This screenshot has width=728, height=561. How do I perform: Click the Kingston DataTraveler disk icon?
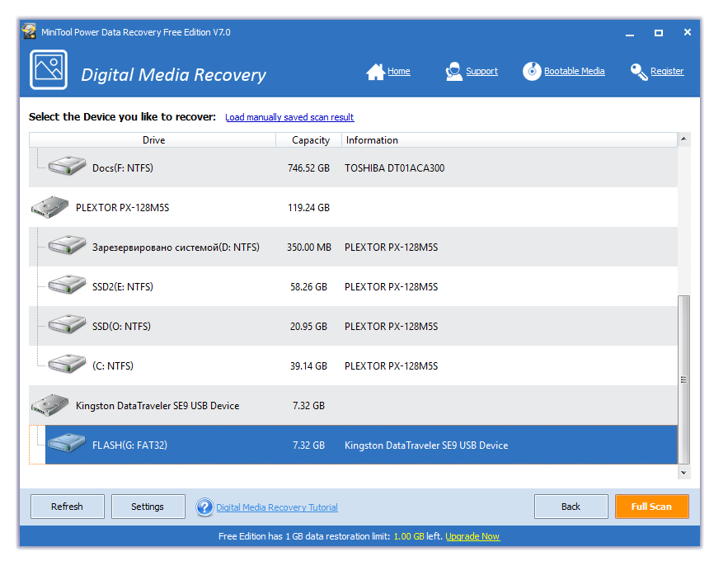tap(49, 406)
